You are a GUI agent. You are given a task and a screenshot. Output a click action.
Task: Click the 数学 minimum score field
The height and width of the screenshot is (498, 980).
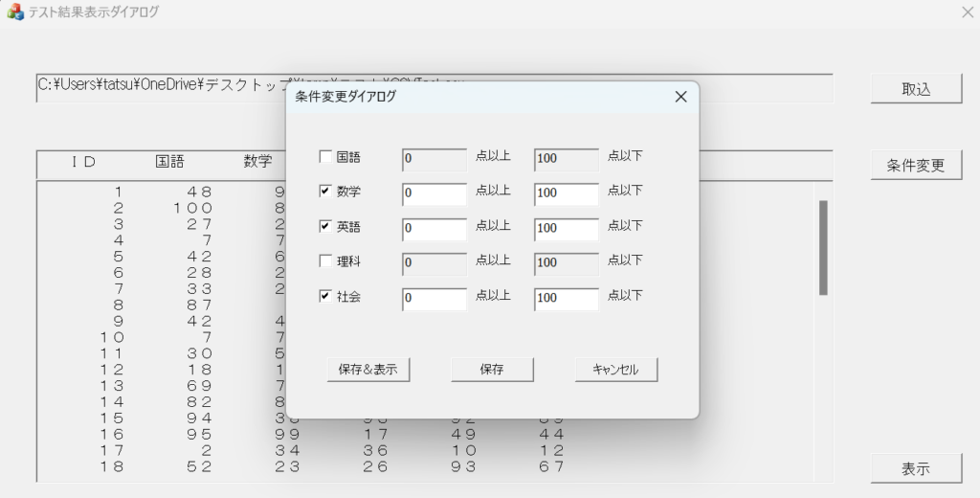(x=434, y=193)
